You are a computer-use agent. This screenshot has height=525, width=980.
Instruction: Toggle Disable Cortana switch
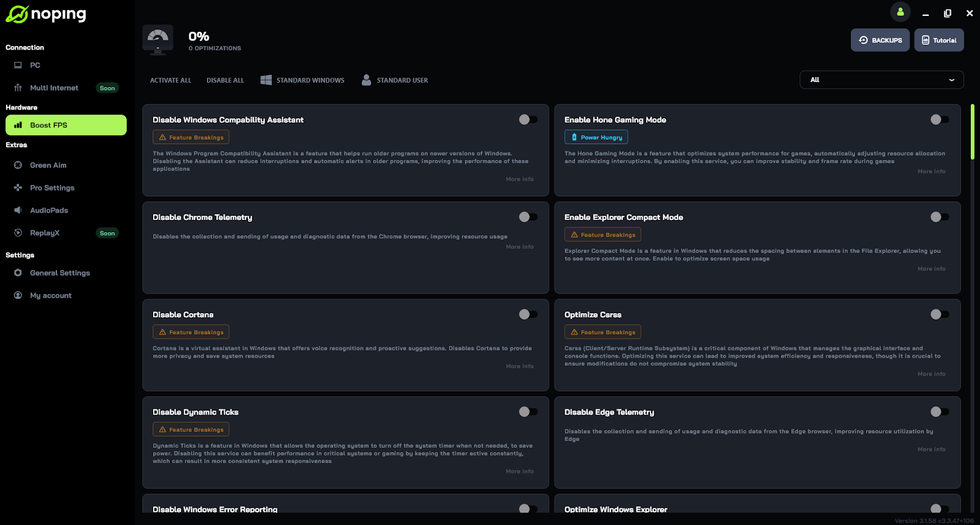tap(528, 314)
